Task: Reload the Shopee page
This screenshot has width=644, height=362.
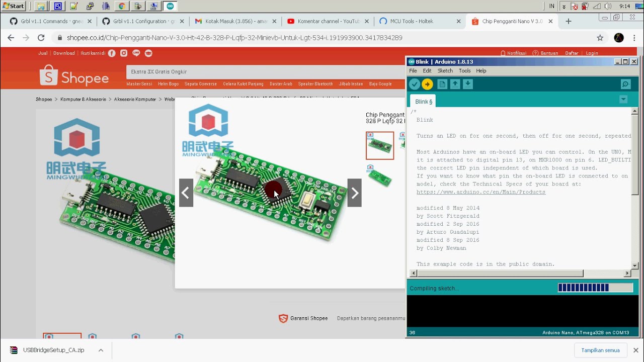Action: (x=41, y=38)
